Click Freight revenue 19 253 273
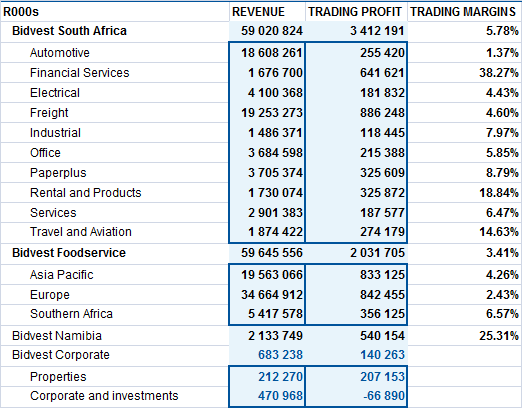The image size is (524, 411). 272,113
